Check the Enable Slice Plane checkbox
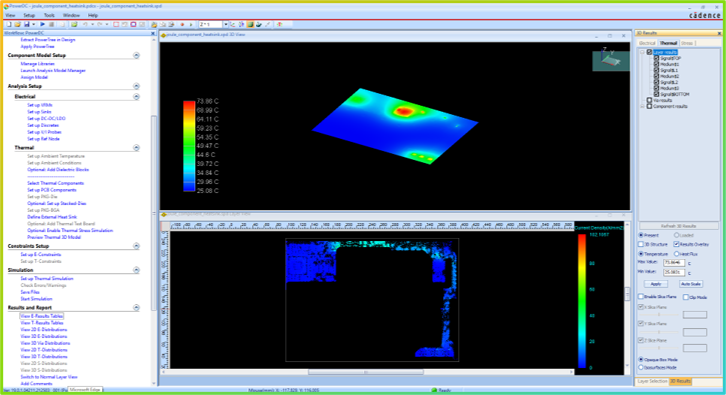Image resolution: width=726 pixels, height=395 pixels. point(641,296)
